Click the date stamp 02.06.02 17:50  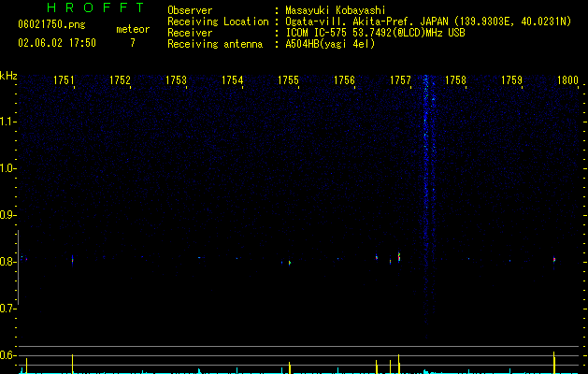57,43
